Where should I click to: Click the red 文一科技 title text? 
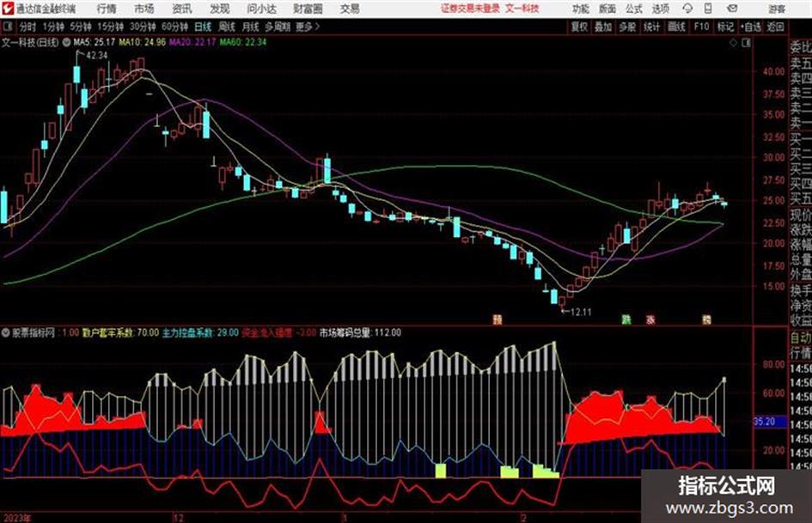coord(522,9)
